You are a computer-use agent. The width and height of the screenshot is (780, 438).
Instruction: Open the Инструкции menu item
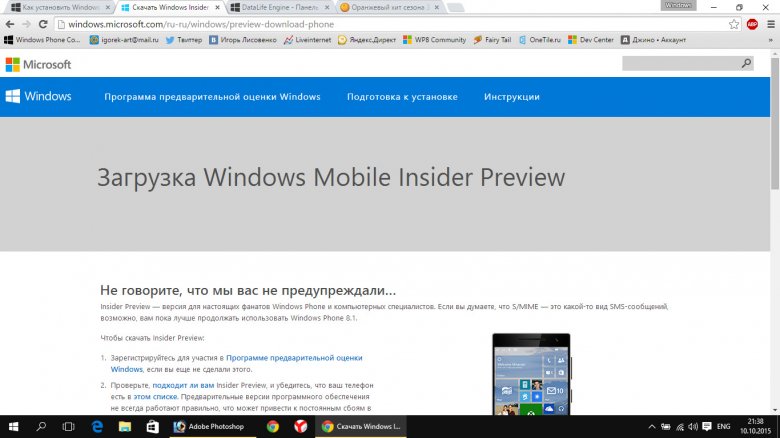[x=512, y=97]
